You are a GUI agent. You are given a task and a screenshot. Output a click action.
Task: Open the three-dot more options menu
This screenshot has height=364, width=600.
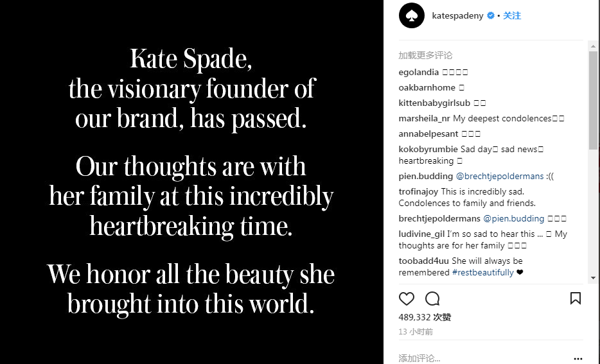pos(578,359)
